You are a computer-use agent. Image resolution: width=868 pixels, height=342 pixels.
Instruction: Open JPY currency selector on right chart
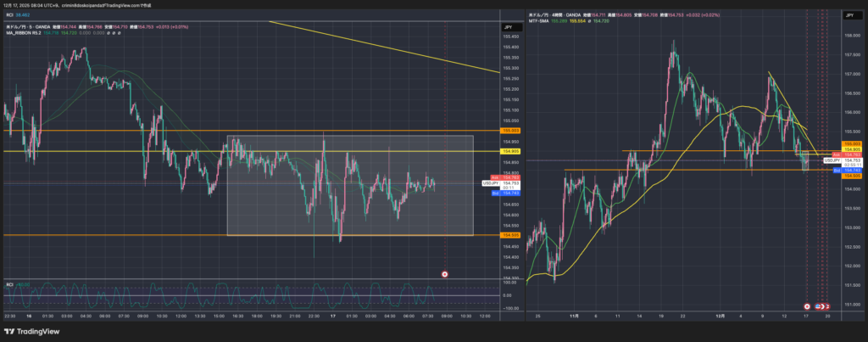coord(849,15)
